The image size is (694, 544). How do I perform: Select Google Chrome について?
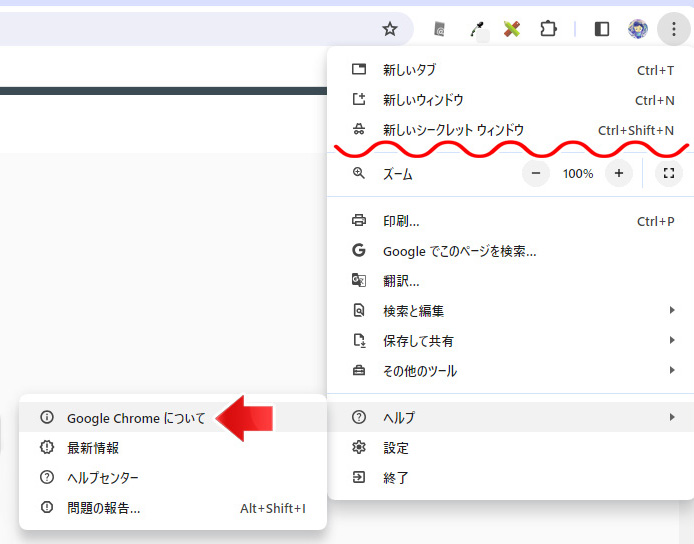pos(173,418)
